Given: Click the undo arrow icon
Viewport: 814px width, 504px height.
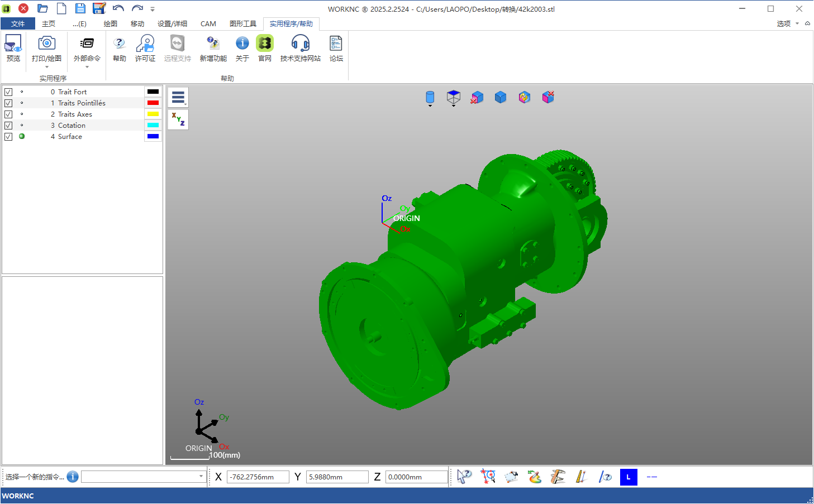Looking at the screenshot, I should coord(118,8).
